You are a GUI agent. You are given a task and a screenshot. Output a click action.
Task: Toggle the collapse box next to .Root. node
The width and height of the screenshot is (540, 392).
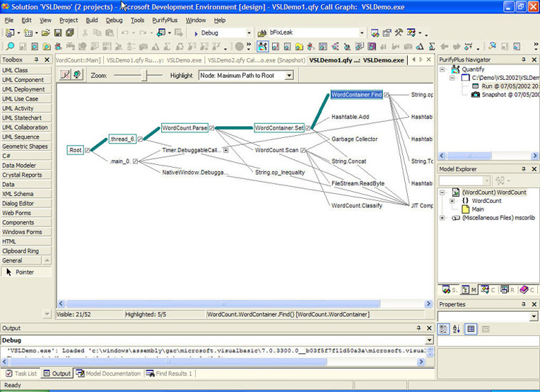(x=87, y=150)
